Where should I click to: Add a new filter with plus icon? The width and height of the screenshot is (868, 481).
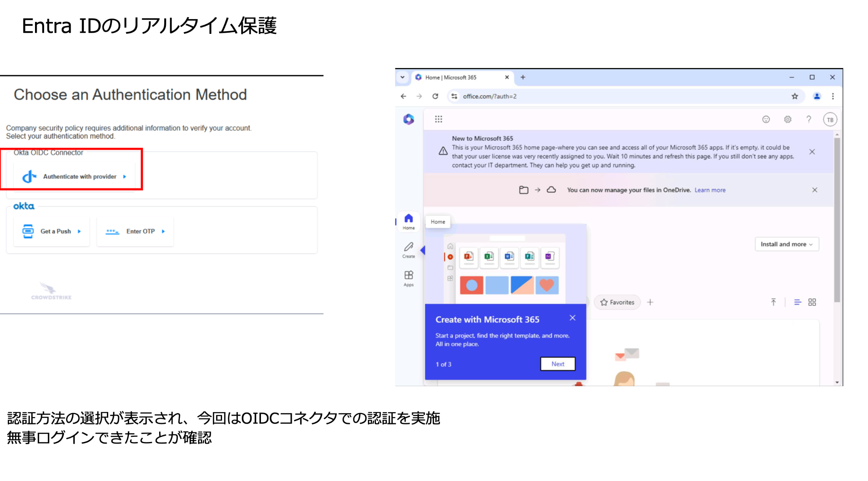point(650,302)
